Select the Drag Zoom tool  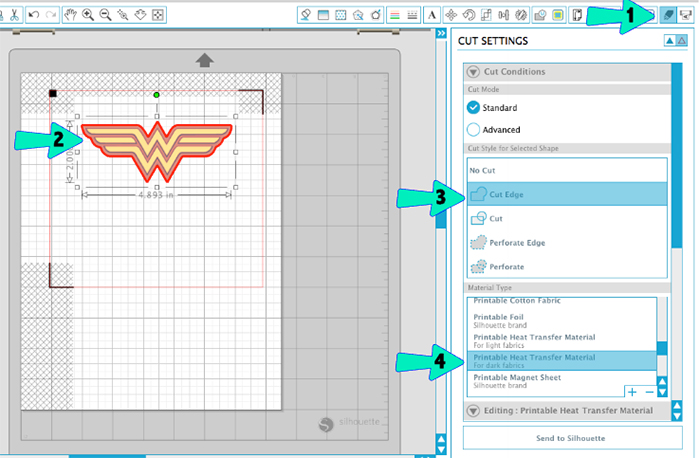(140, 15)
